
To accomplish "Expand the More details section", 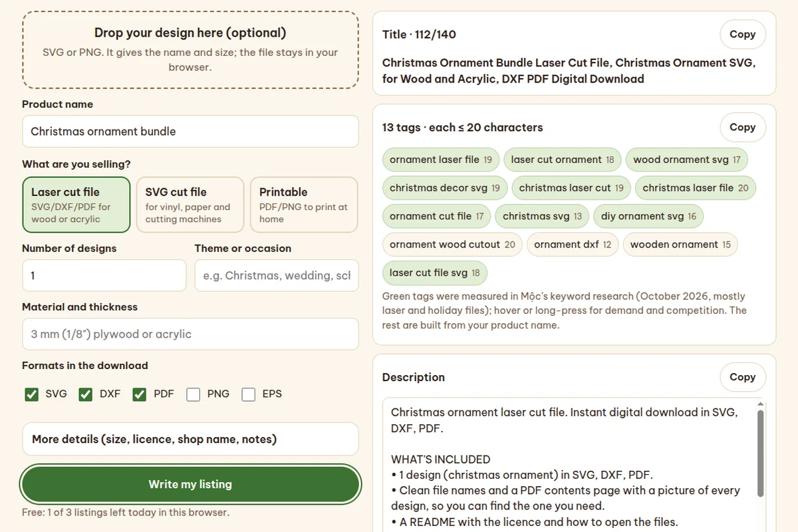I will pos(190,439).
